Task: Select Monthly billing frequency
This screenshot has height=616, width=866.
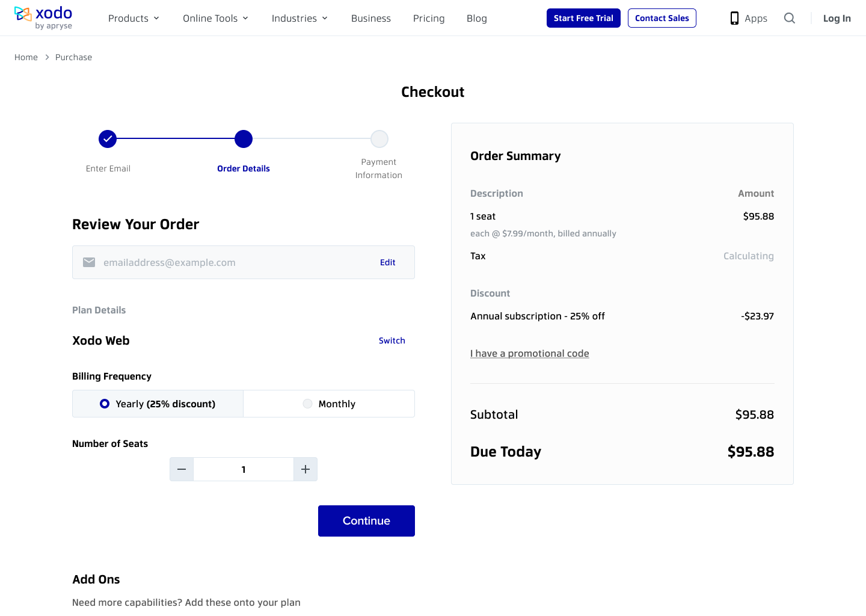Action: 329,404
